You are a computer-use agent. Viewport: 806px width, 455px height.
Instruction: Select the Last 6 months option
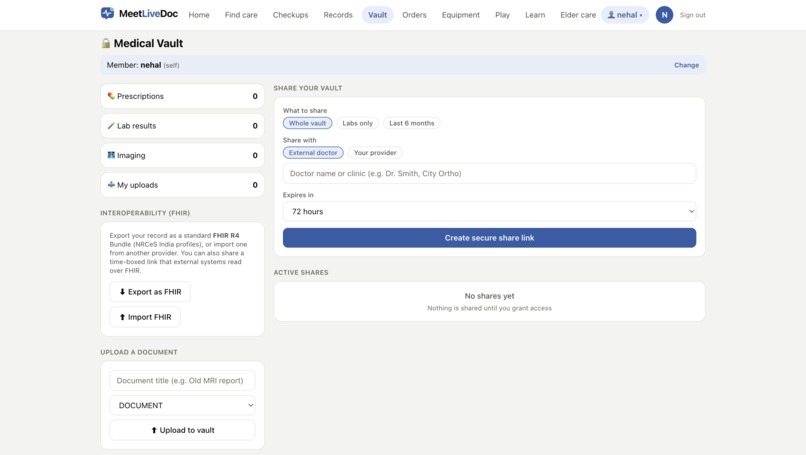coord(412,123)
